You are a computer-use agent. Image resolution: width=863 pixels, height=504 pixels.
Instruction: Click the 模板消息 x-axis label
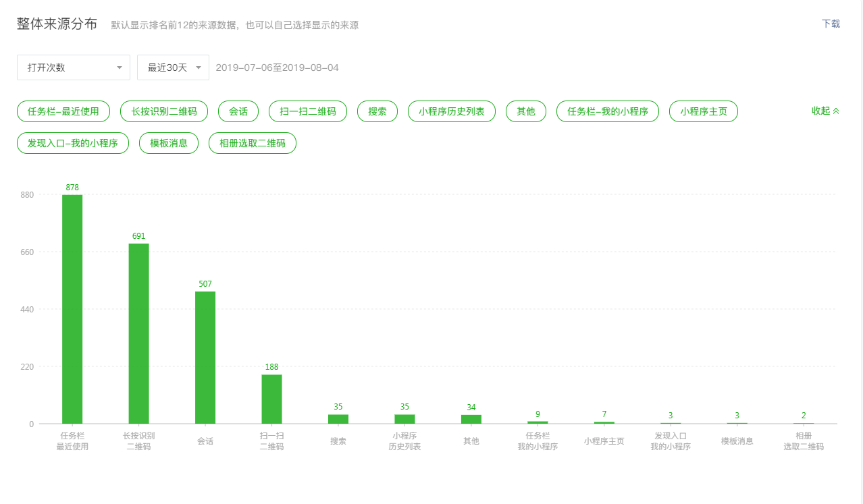737,441
